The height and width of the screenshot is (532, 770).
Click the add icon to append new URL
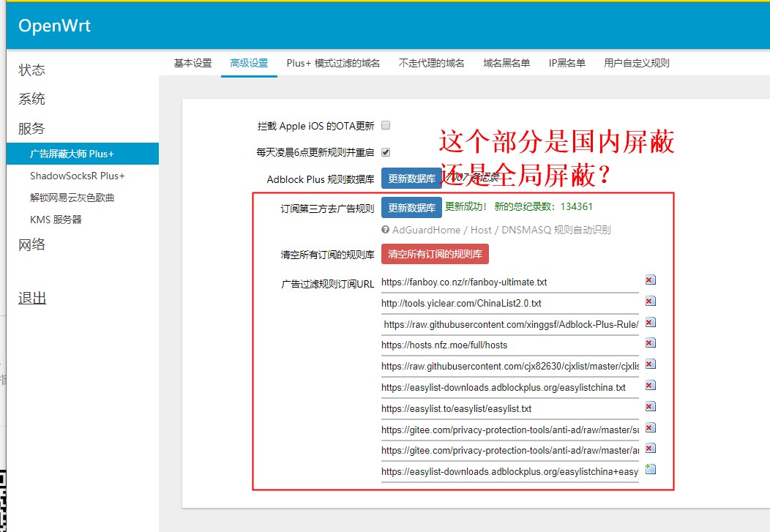pyautogui.click(x=650, y=470)
